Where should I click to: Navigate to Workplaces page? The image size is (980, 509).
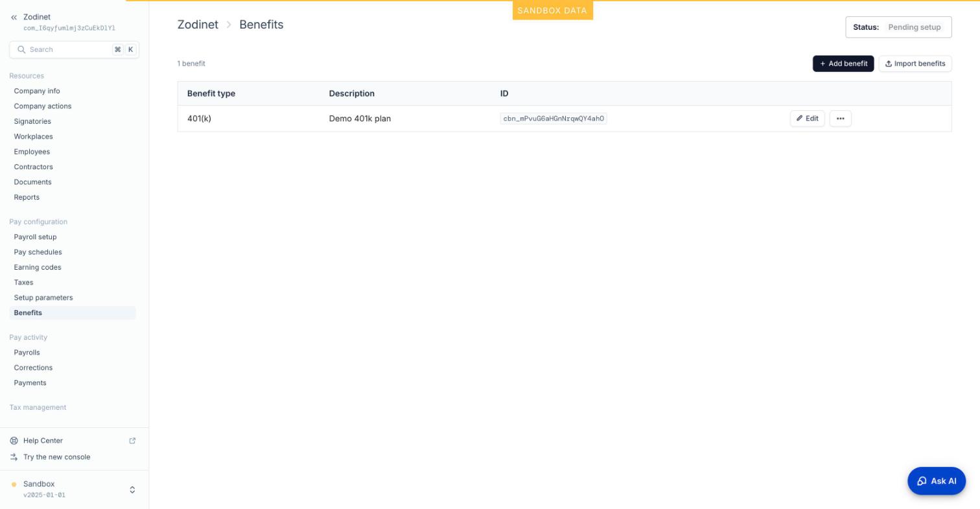(x=33, y=137)
